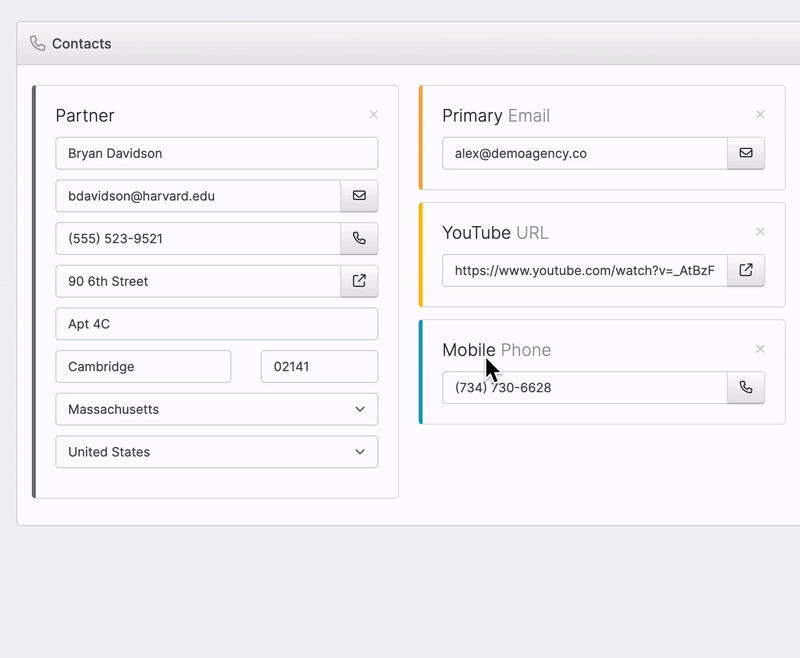This screenshot has height=658, width=800.
Task: Call mobile number (734) 730-6628 icon
Action: [x=746, y=388]
